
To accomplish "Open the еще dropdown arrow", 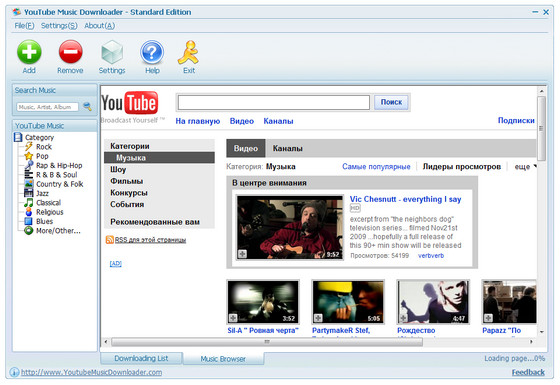I will pos(535,166).
